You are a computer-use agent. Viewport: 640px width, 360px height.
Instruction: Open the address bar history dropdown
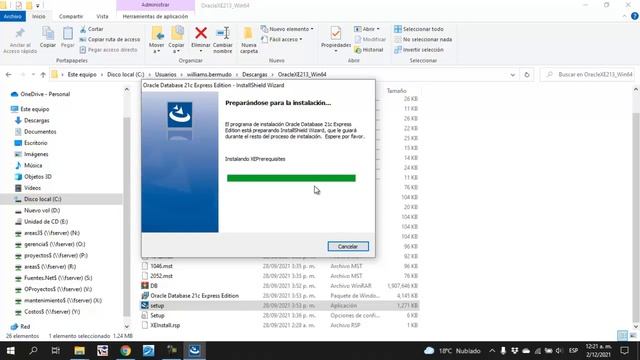click(513, 75)
